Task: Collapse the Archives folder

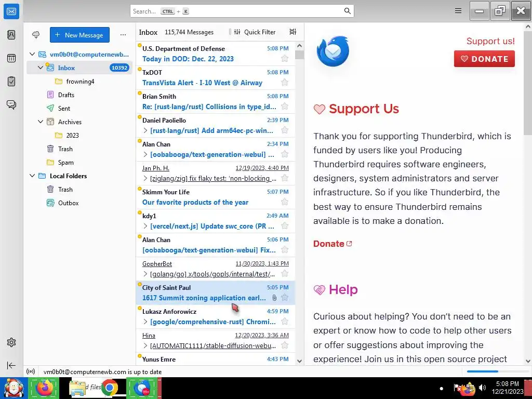Action: pyautogui.click(x=41, y=122)
